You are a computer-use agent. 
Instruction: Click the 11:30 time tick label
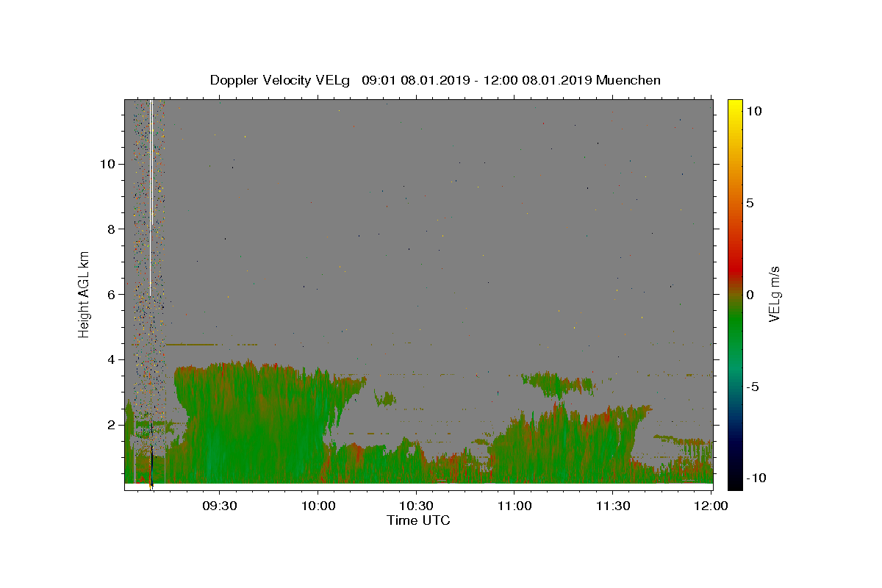click(x=612, y=506)
